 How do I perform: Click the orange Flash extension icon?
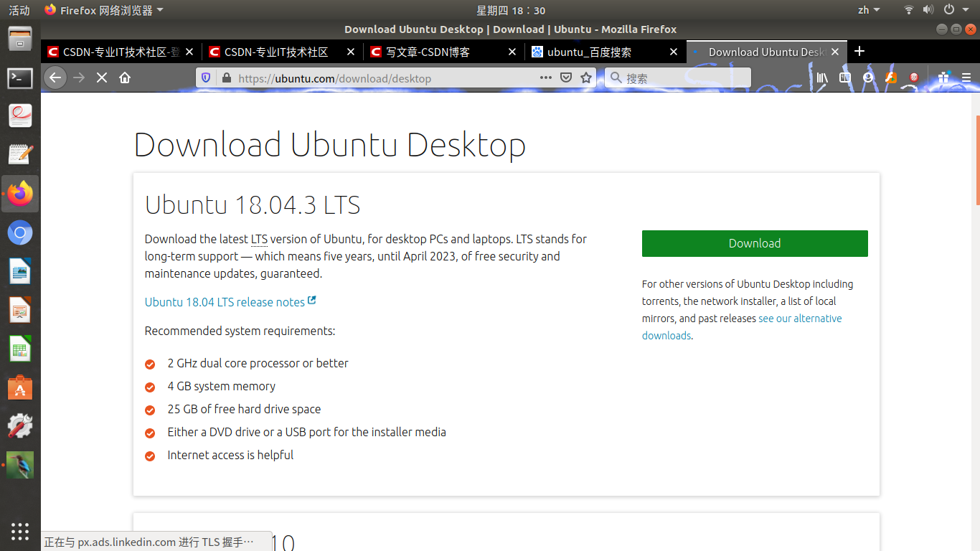point(891,77)
